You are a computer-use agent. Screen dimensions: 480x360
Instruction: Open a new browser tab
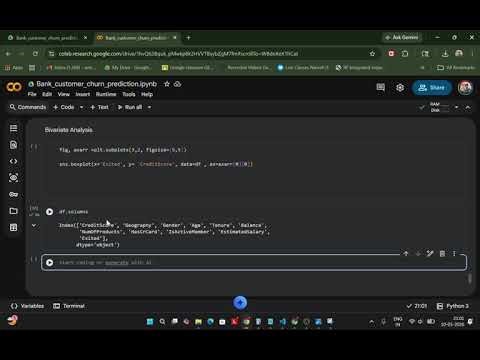(188, 38)
